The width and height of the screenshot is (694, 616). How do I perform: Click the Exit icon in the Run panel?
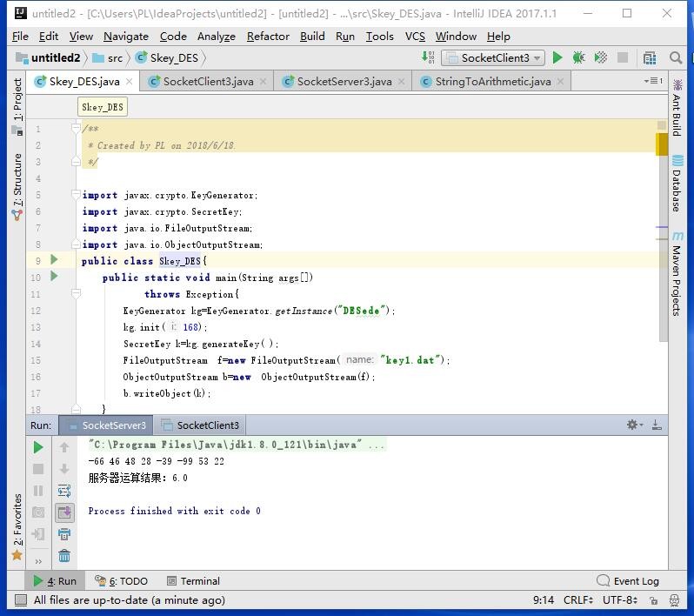tap(38, 534)
